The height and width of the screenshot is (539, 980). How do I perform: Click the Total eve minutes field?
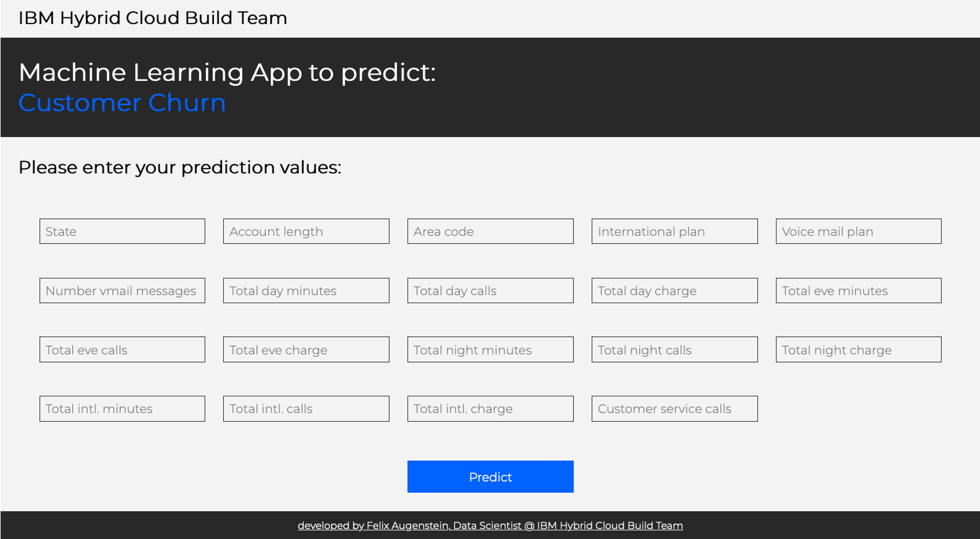[858, 291]
